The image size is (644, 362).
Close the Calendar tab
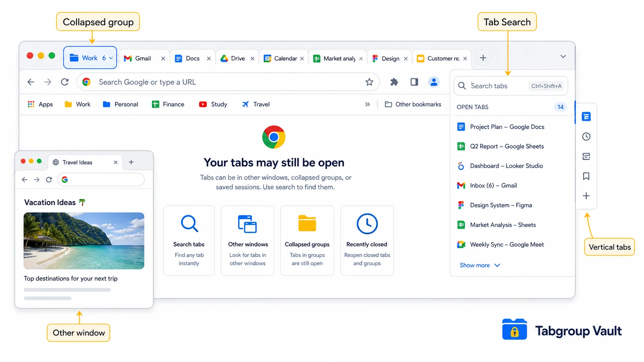(302, 58)
